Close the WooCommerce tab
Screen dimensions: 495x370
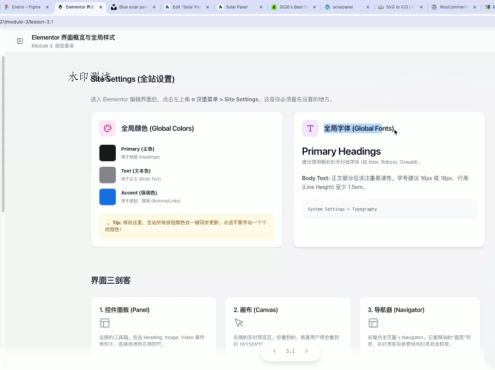[x=474, y=7]
